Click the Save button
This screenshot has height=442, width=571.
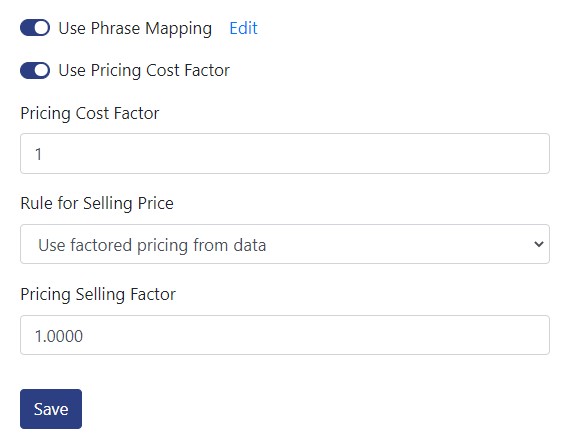51,409
